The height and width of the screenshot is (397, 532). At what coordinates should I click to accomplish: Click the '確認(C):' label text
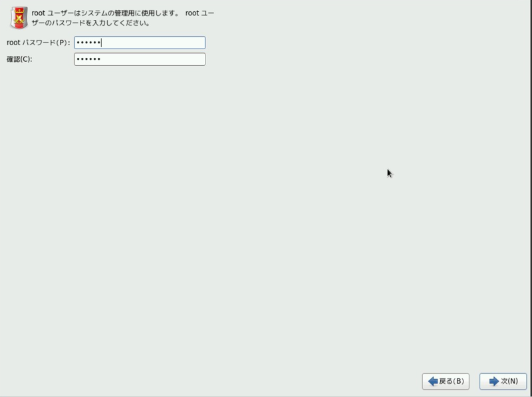(19, 59)
